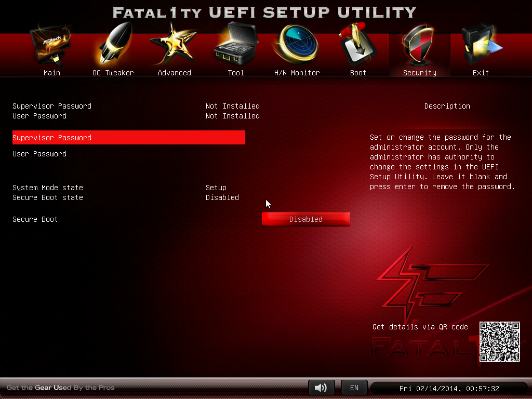Open OC Tweaker rocket icon
This screenshot has height=399, width=532.
(113, 47)
